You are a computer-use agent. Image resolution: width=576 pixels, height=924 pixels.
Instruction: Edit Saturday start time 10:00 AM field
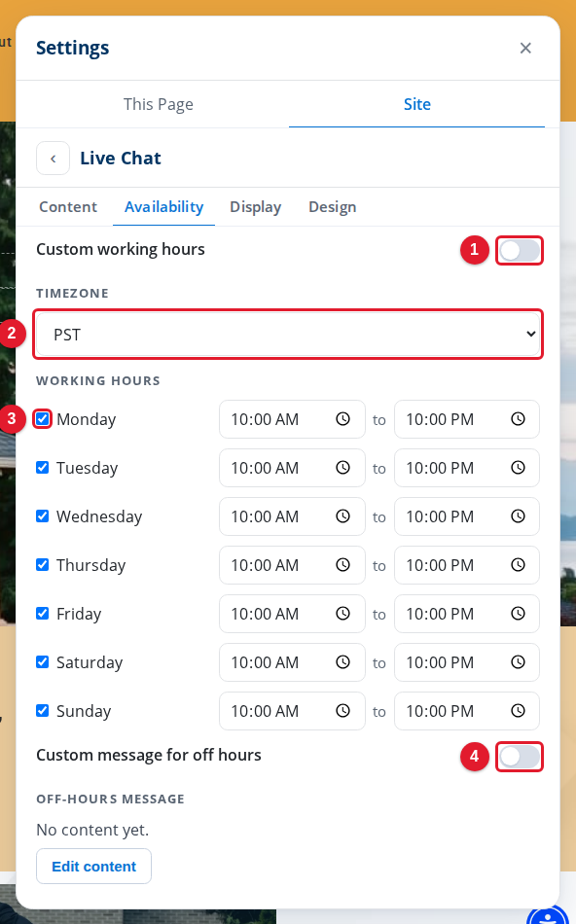tap(292, 662)
